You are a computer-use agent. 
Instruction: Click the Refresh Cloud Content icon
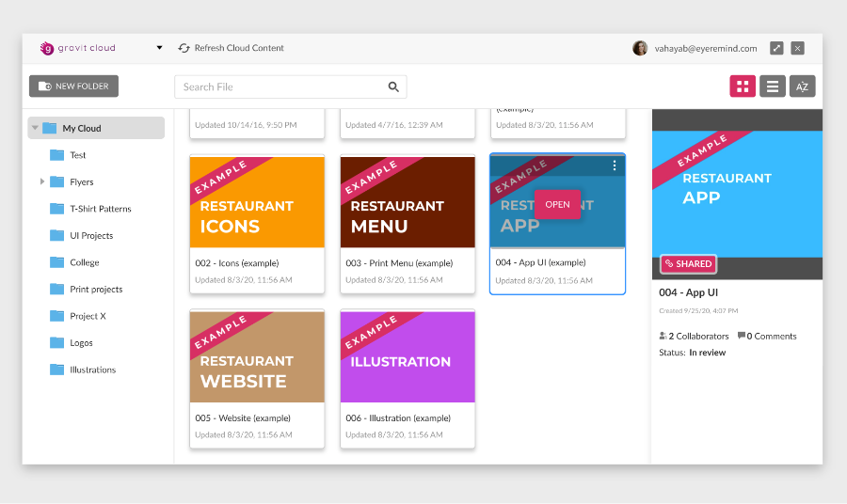tap(184, 48)
